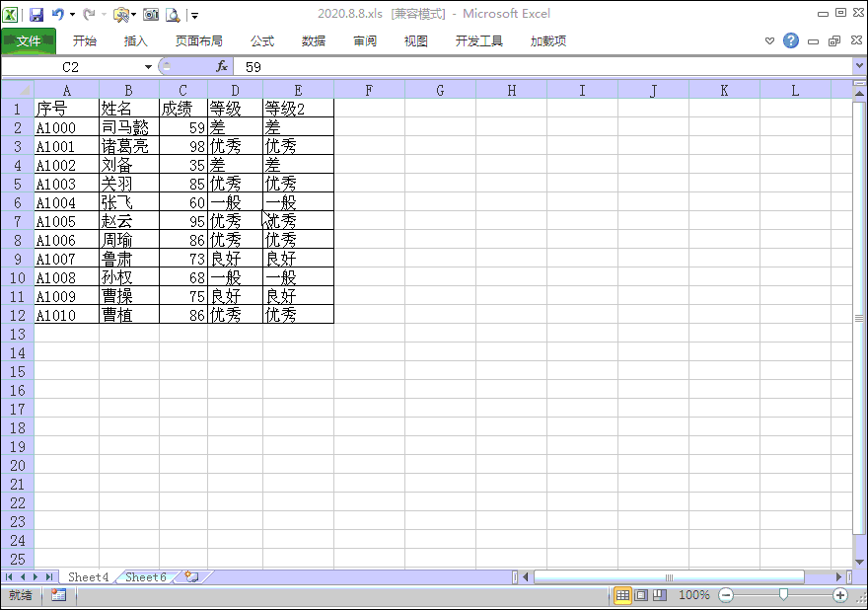Screen dimensions: 868x610
Task: Open Undo history dropdown arrow
Action: click(73, 15)
